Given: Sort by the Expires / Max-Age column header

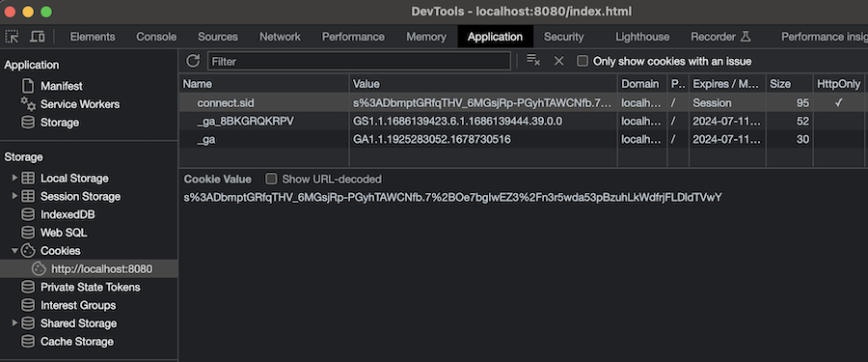Looking at the screenshot, I should pyautogui.click(x=727, y=84).
